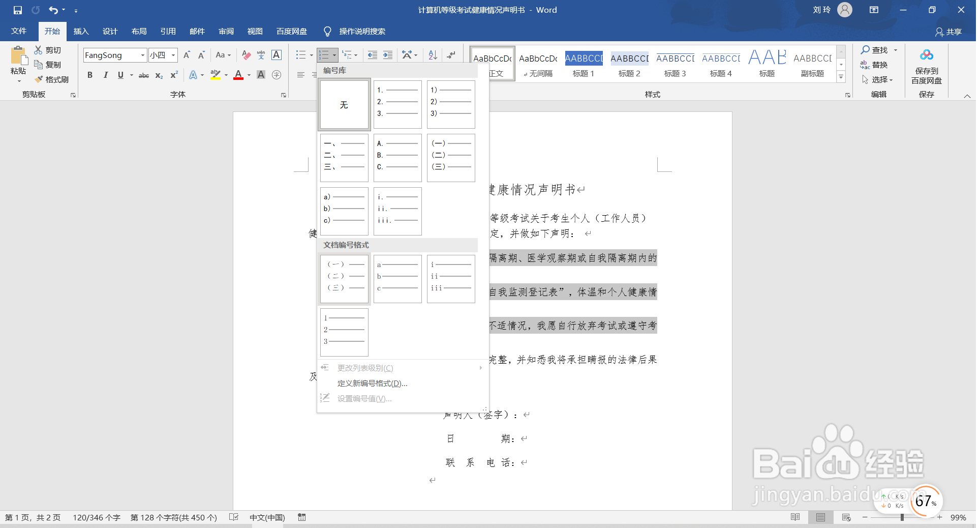This screenshot has height=528, width=980.
Task: Click language indicator Chinese (China)
Action: pyautogui.click(x=267, y=517)
